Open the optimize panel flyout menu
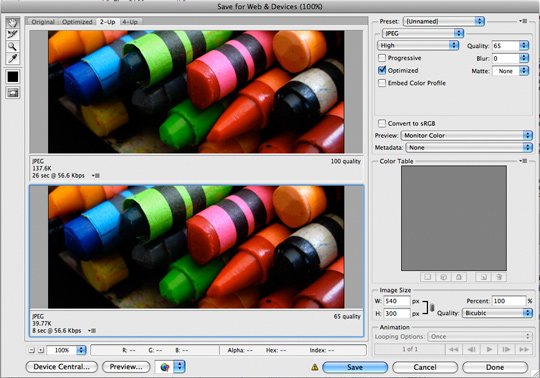 coord(523,21)
